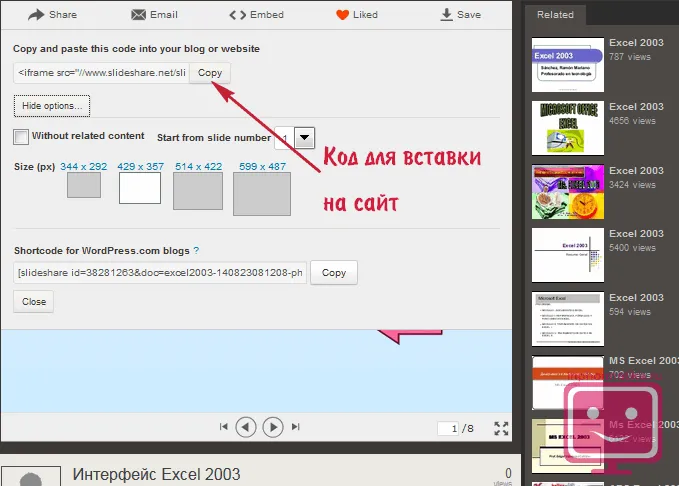Click the Интерфейс Excel 2003 title
Viewport: 679px width, 486px height.
point(156,474)
